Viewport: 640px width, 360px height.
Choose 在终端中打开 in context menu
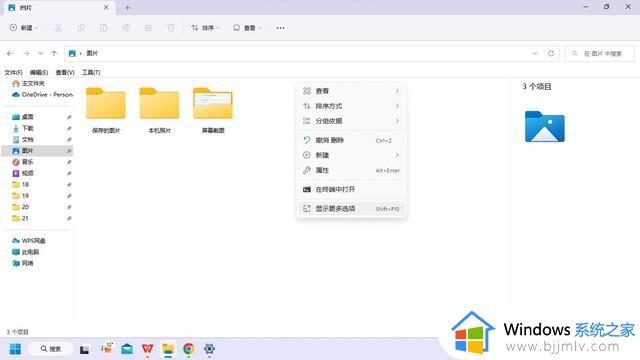coord(351,189)
